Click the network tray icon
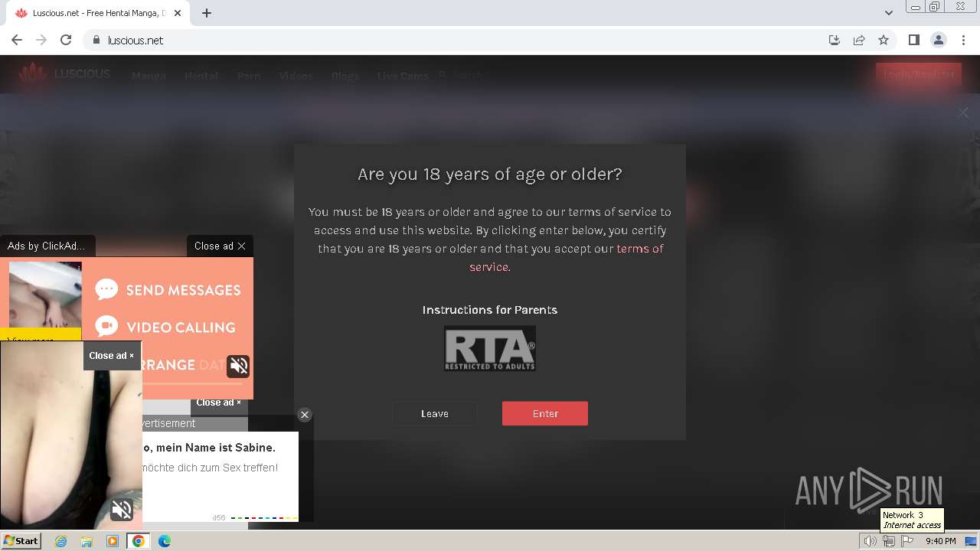Viewport: 980px width, 551px height. pyautogui.click(x=889, y=541)
